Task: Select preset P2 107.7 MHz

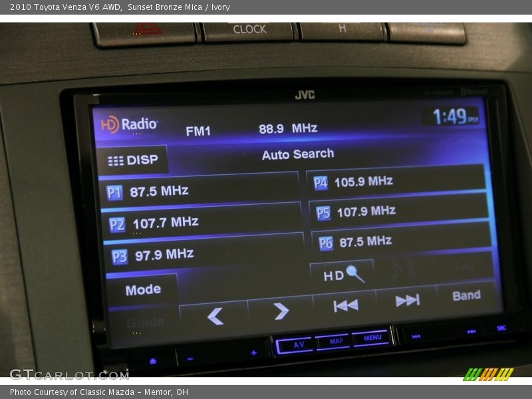Action: [x=202, y=223]
